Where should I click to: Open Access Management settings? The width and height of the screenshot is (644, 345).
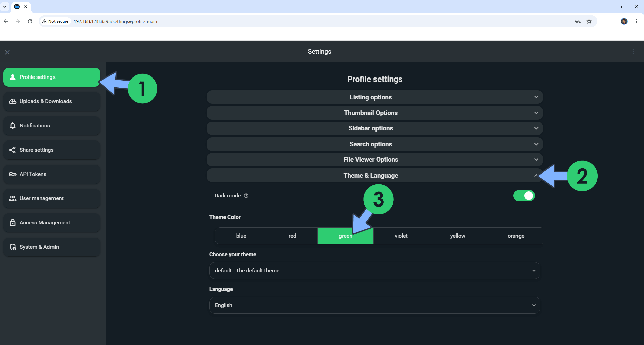[x=52, y=223]
